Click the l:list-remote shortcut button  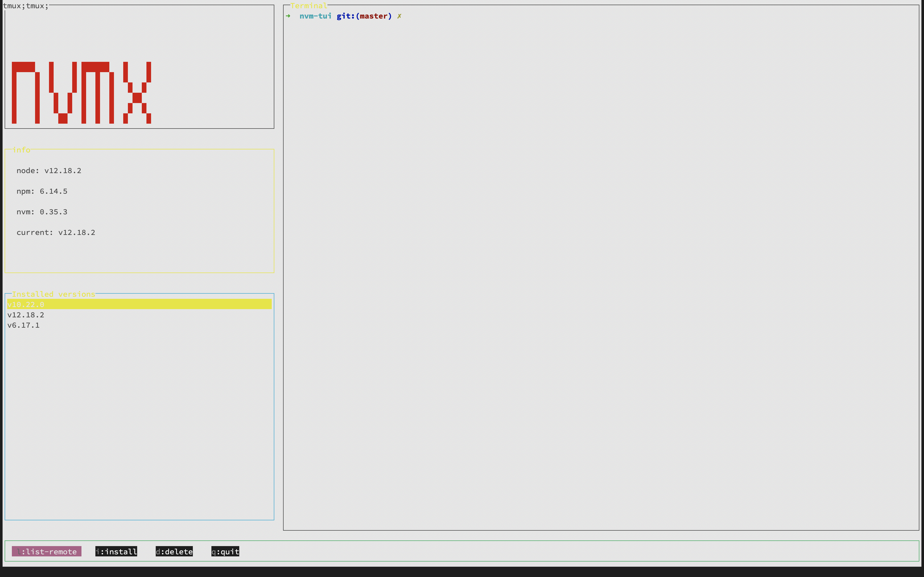click(47, 551)
